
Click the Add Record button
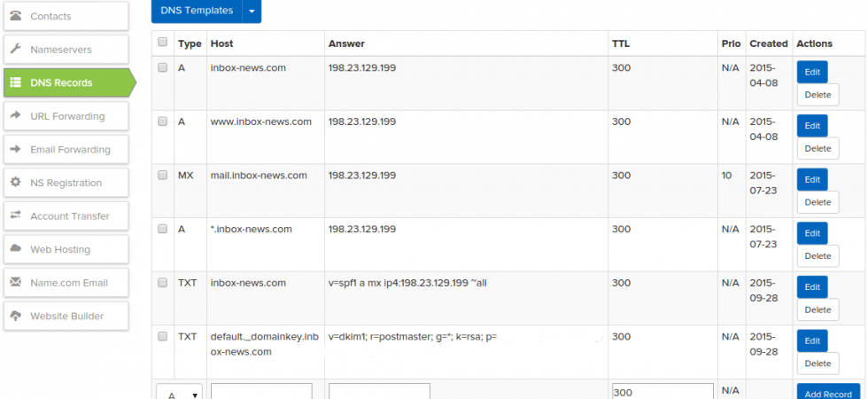(x=828, y=392)
